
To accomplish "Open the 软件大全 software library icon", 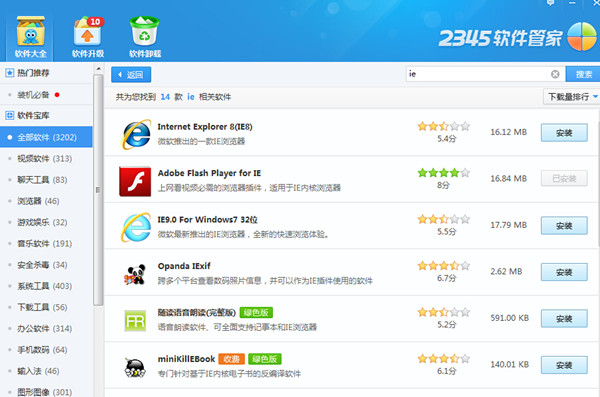I will click(x=30, y=31).
